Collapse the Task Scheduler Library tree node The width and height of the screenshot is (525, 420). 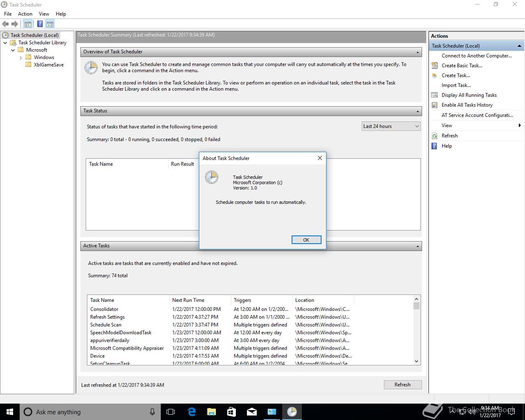(5, 43)
